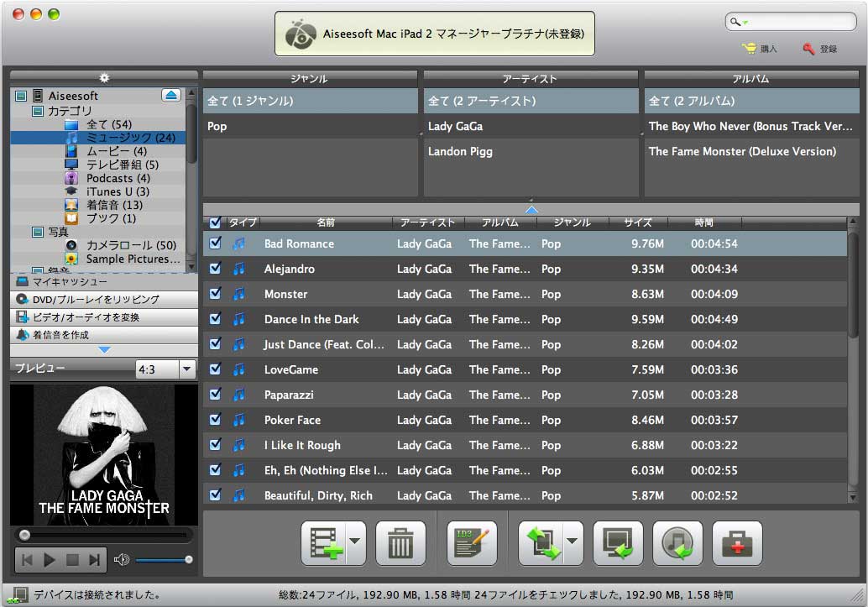The height and width of the screenshot is (607, 868).
Task: Click the export to computer icon
Action: (618, 544)
